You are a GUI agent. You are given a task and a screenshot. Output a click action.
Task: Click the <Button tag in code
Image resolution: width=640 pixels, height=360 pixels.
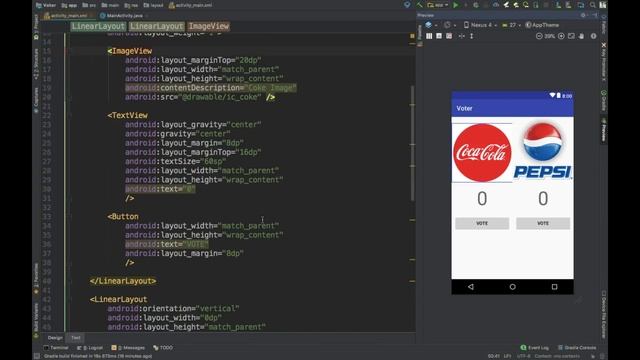[123, 217]
